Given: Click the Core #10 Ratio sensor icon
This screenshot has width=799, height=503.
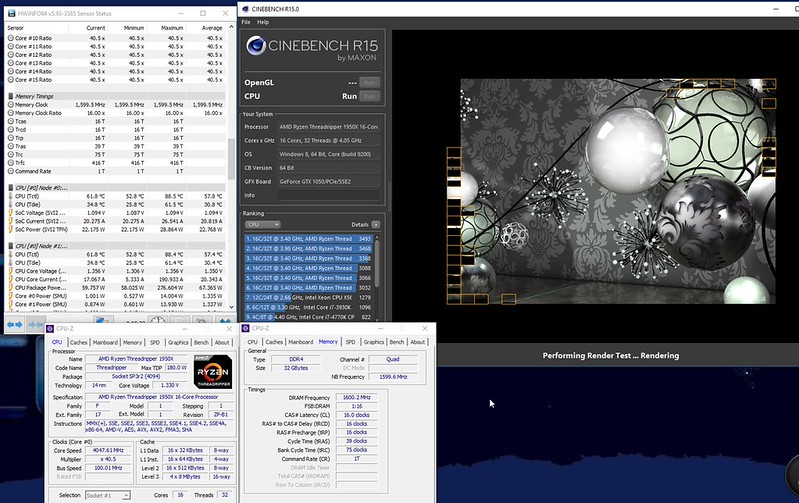Looking at the screenshot, I should pos(9,38).
